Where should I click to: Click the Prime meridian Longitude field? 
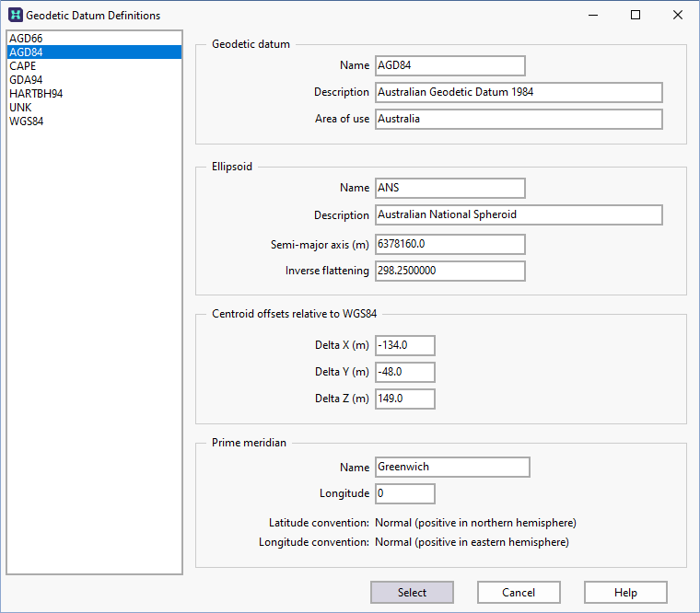[404, 493]
